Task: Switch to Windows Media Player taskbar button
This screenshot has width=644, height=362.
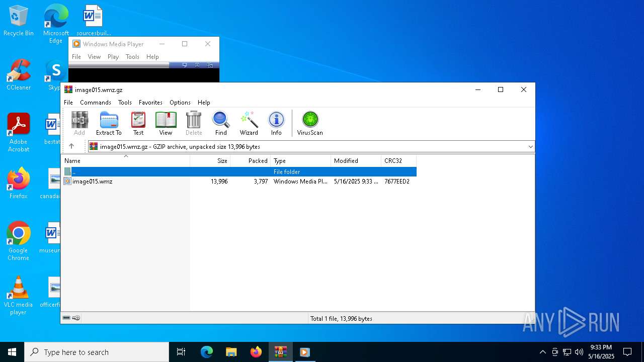Action: pyautogui.click(x=304, y=352)
